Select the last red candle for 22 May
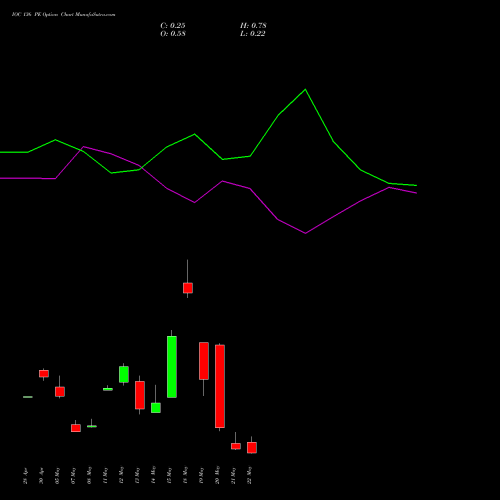The image size is (500, 500). [252, 447]
